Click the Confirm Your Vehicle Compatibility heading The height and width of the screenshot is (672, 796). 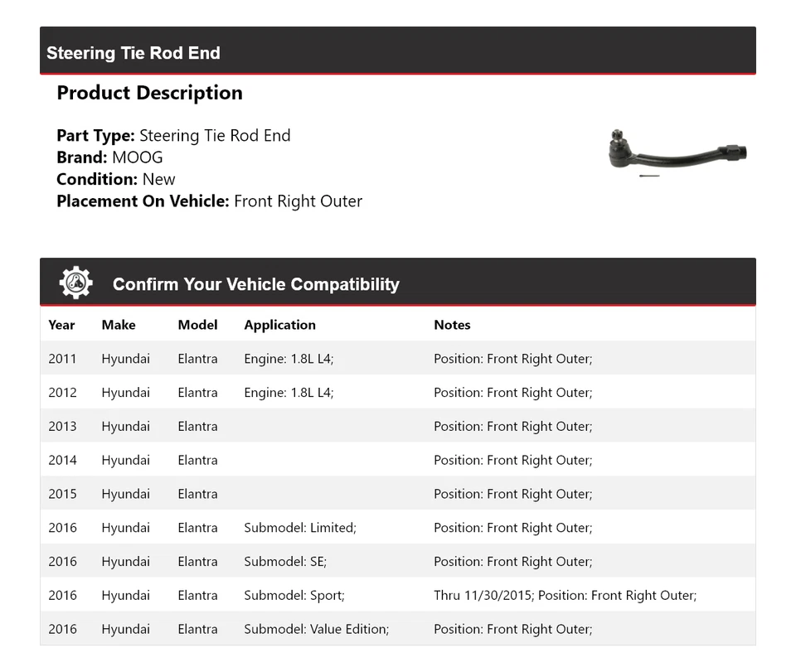pyautogui.click(x=255, y=284)
